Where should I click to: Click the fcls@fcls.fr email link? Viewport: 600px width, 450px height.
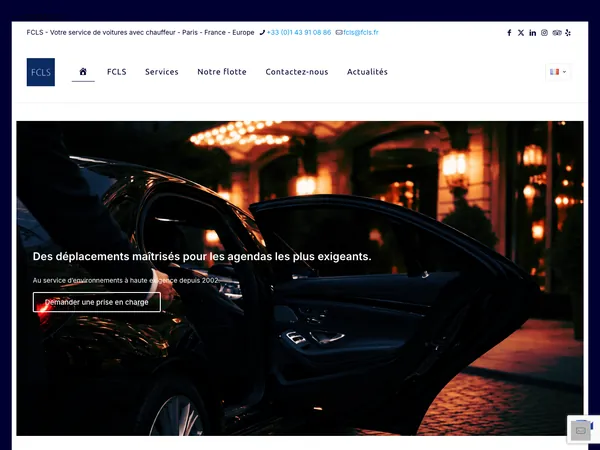click(360, 33)
